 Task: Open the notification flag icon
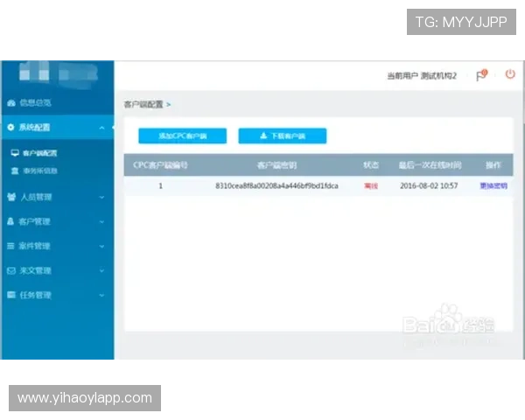[481, 75]
